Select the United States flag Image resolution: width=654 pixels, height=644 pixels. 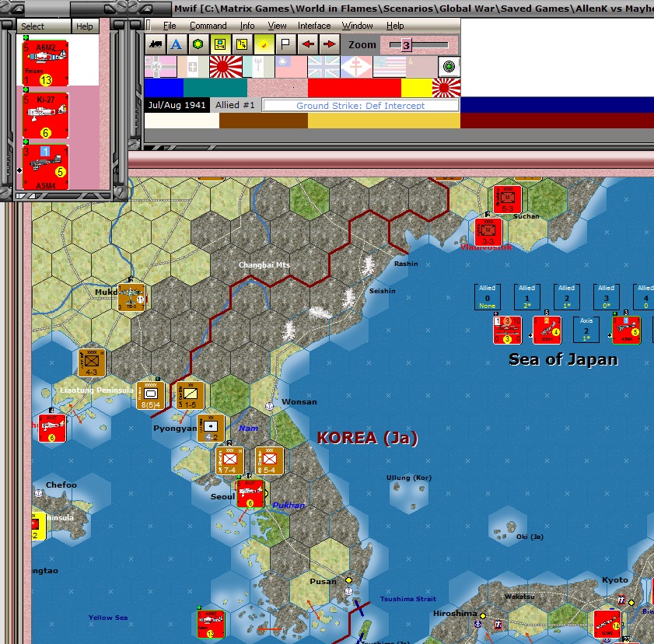389,67
